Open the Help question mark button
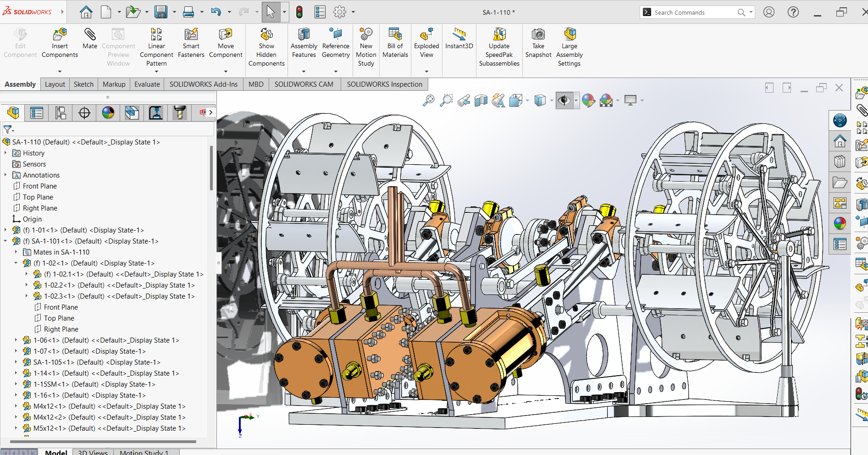 pos(793,12)
